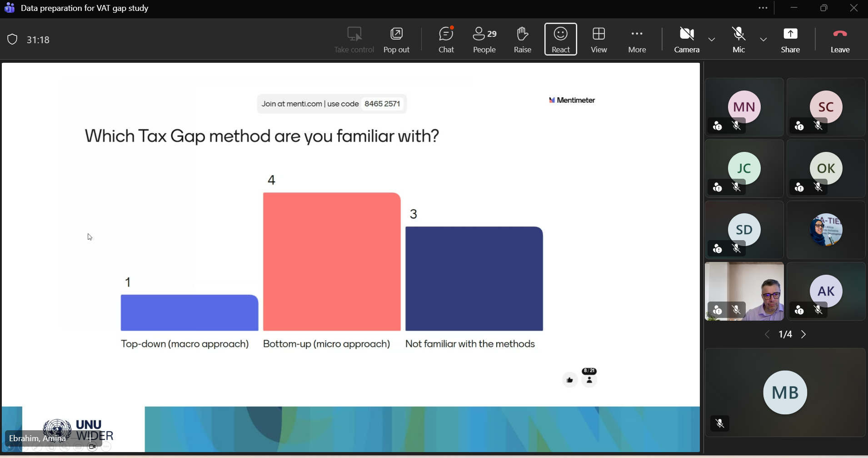Screen dimensions: 868x458
Task: Click the Mentimeter thumbs-up reaction icon
Action: click(x=569, y=380)
